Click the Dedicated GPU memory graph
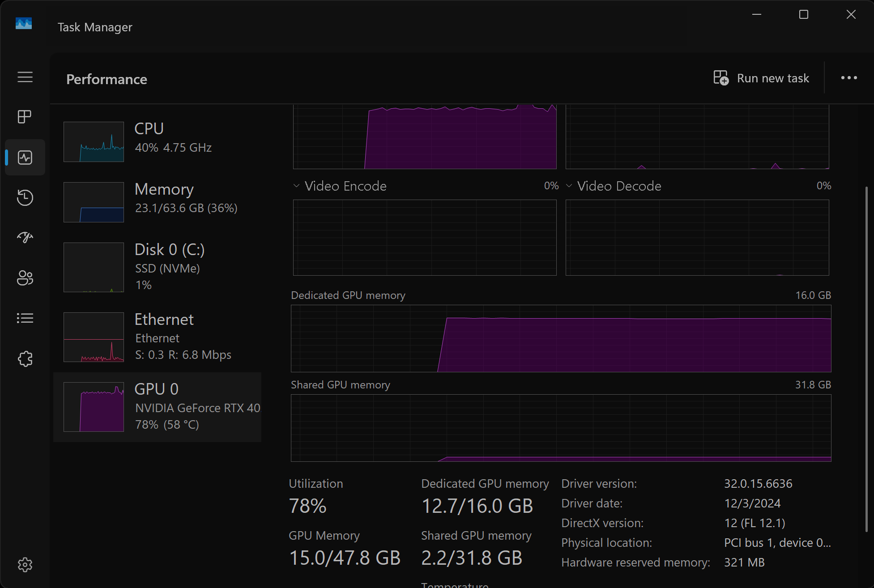This screenshot has width=874, height=588. [x=561, y=339]
